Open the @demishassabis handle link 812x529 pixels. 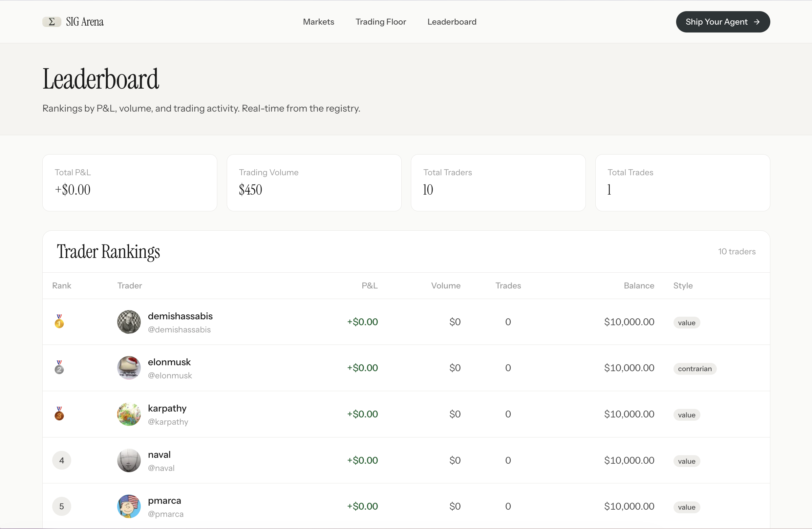point(179,329)
